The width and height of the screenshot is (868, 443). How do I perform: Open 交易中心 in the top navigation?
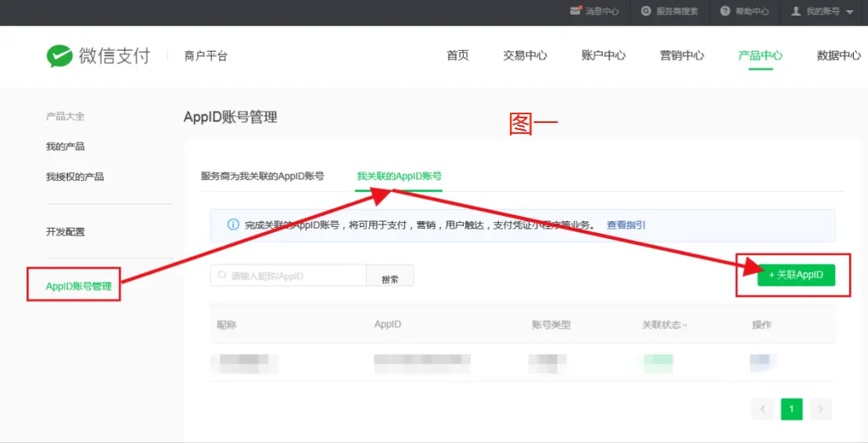525,56
